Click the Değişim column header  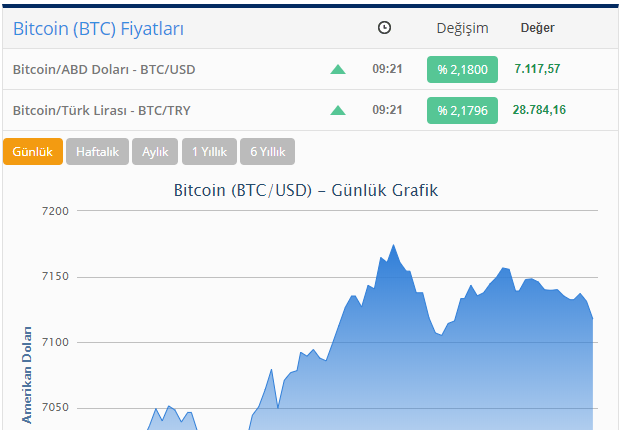pos(463,29)
